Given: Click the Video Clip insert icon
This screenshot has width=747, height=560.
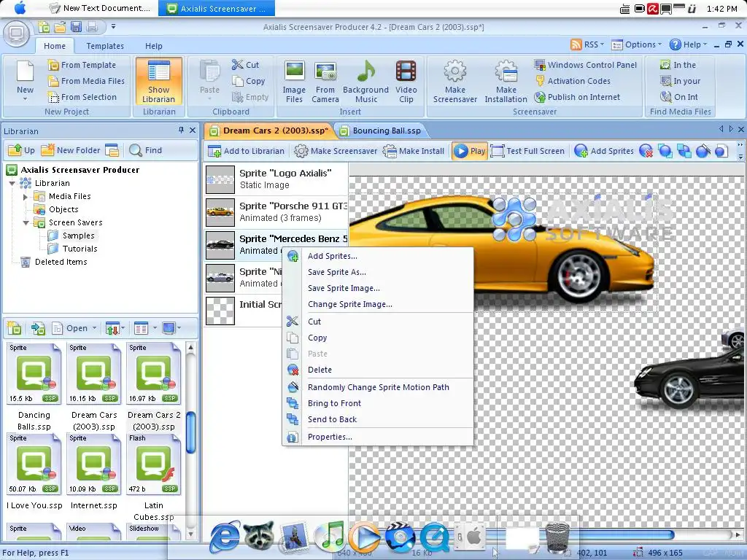Looking at the screenshot, I should pos(406,82).
